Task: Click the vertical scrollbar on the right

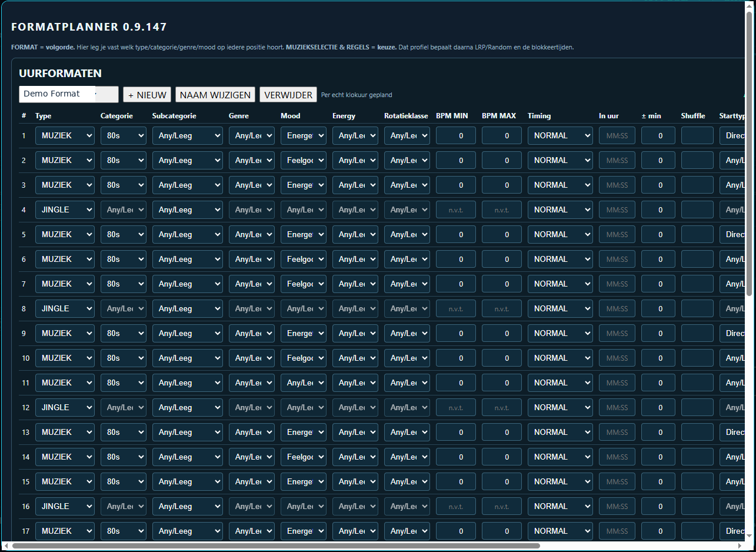Action: 750,153
